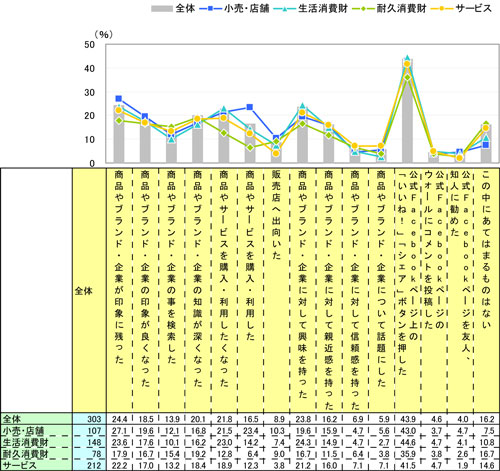Click the green diamond 耐久消費財 legend marker
500x471 pixels.
[363, 9]
